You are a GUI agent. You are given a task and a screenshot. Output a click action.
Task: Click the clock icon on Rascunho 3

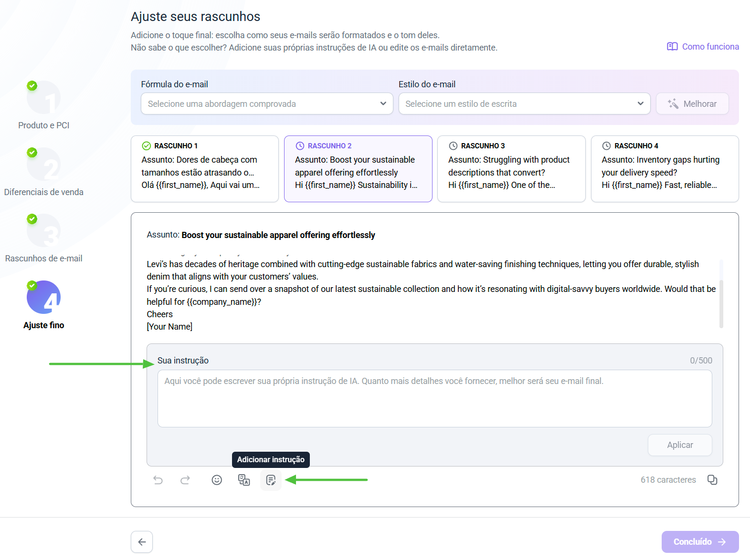tap(453, 146)
